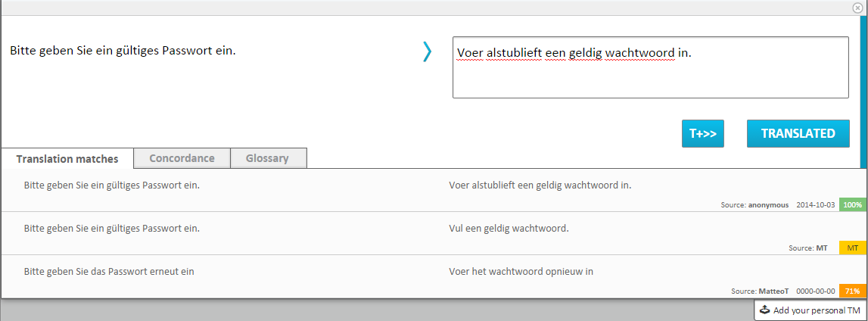The height and width of the screenshot is (321, 868).
Task: Open the Concordance tab
Action: [182, 158]
